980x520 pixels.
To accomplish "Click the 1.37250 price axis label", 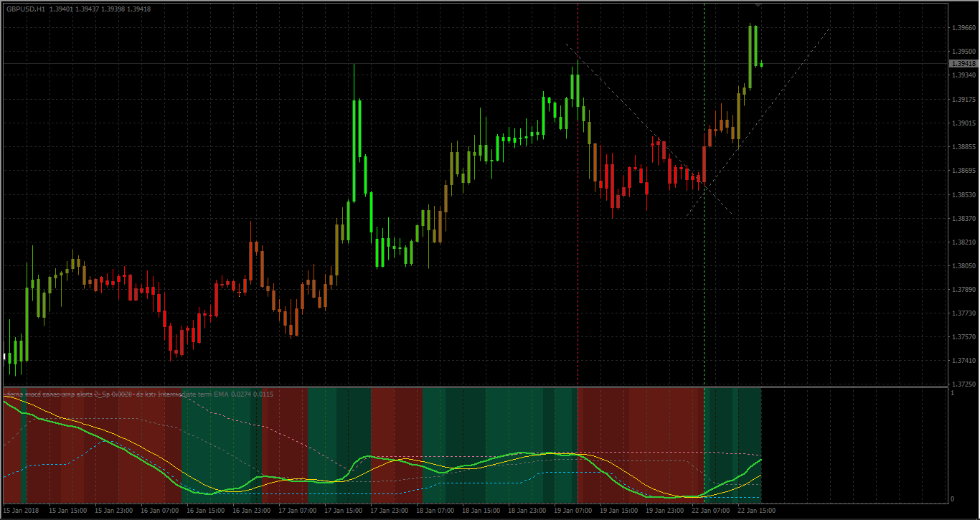I will tap(963, 384).
